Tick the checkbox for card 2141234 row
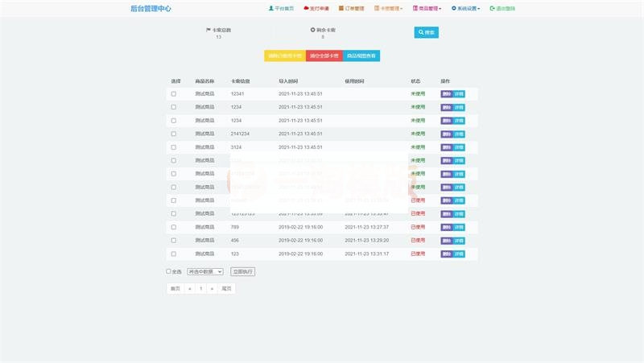This screenshot has width=644, height=363. 173,134
